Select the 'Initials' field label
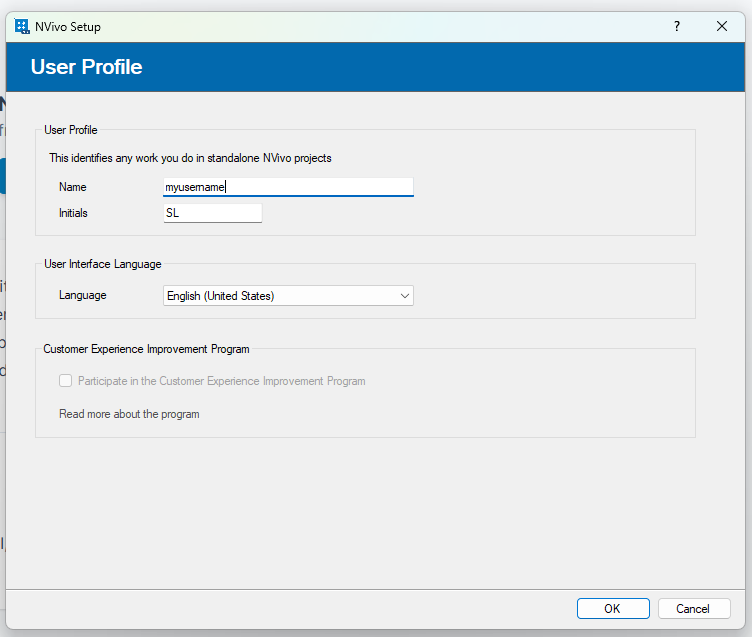The image size is (752, 637). (x=74, y=213)
